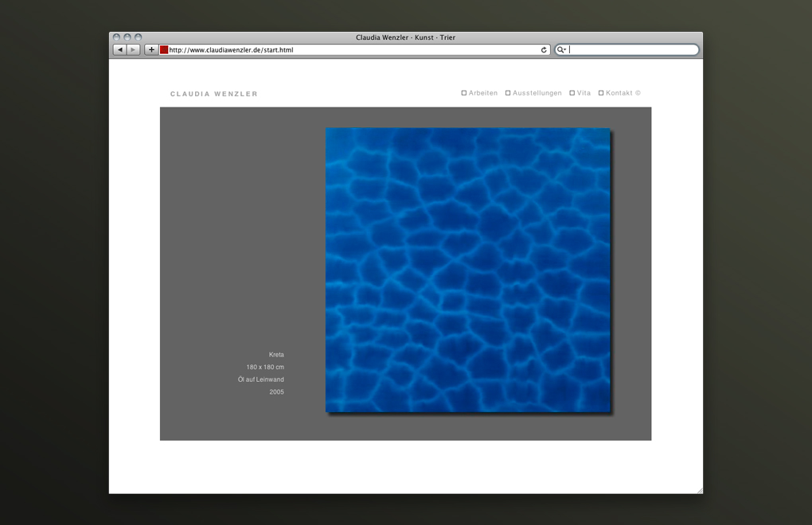Go to the Vita page

pos(584,93)
